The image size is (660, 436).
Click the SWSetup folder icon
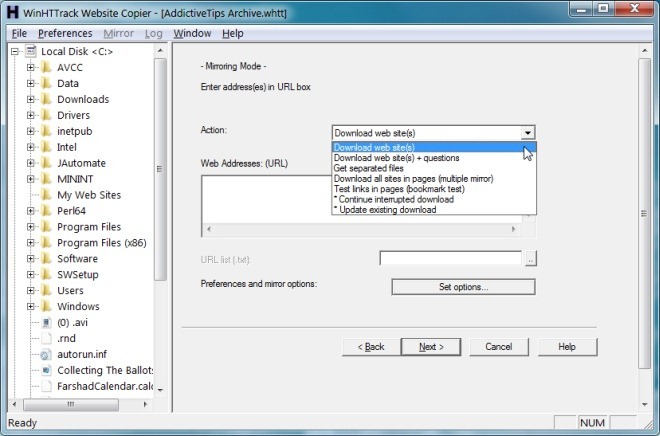point(46,275)
